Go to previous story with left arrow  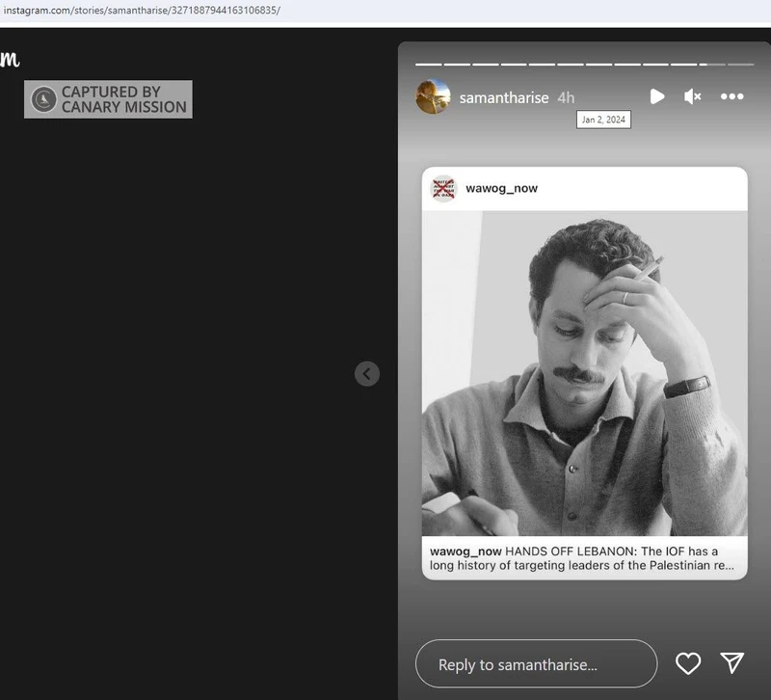point(367,373)
